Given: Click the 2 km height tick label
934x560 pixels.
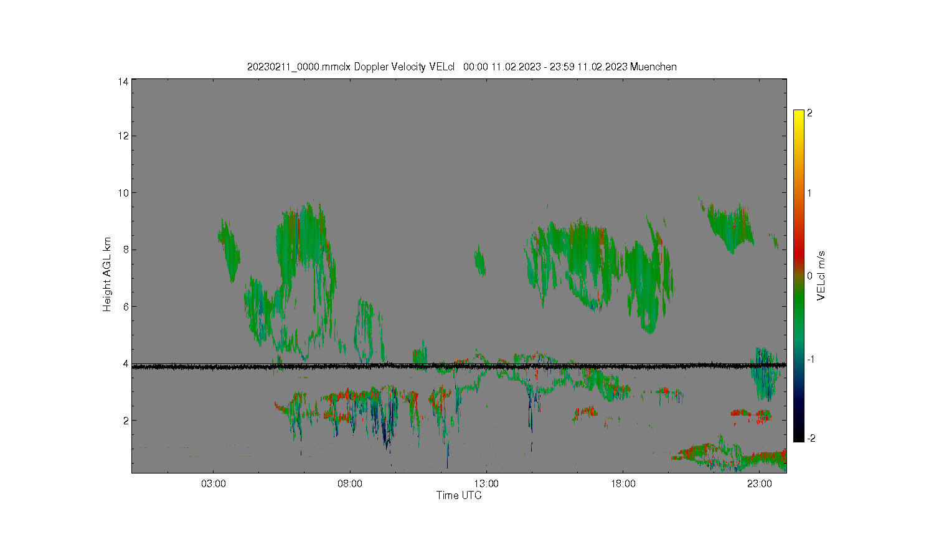Looking at the screenshot, I should coord(126,420).
